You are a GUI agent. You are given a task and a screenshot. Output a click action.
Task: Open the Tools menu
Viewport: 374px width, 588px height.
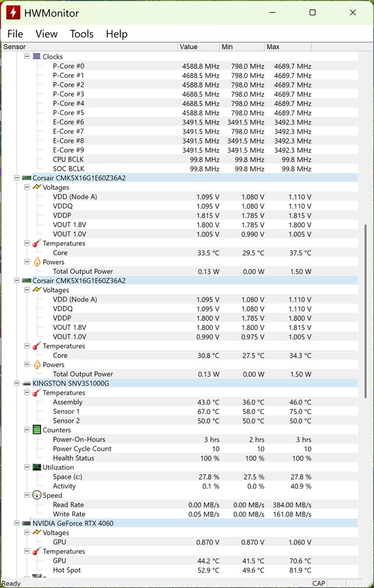[82, 34]
